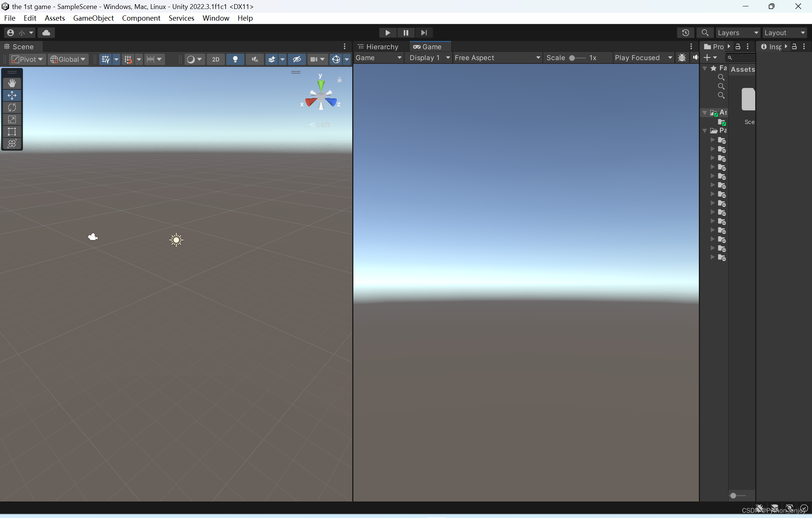Select the Move tool

(x=11, y=95)
